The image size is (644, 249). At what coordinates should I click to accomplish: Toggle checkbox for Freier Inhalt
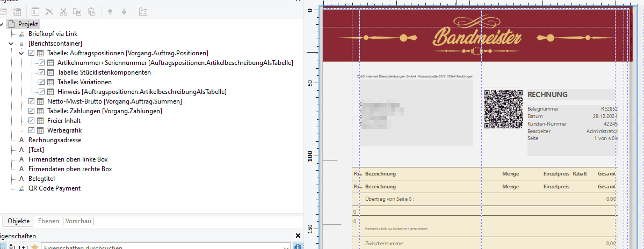32,121
